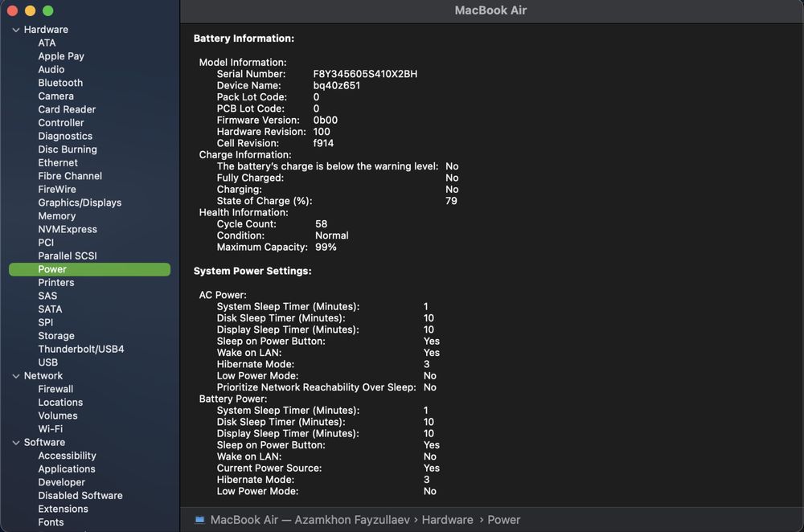Open the PCI entry
This screenshot has width=804, height=532.
pyautogui.click(x=46, y=243)
